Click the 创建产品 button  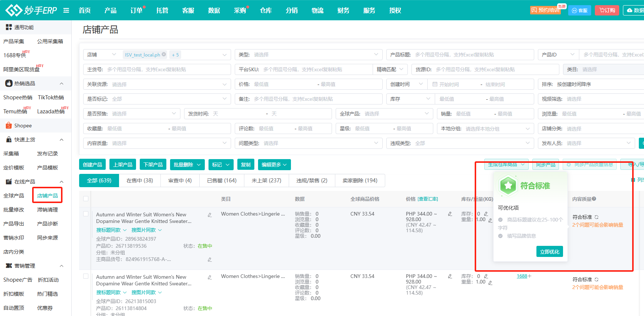click(x=92, y=165)
